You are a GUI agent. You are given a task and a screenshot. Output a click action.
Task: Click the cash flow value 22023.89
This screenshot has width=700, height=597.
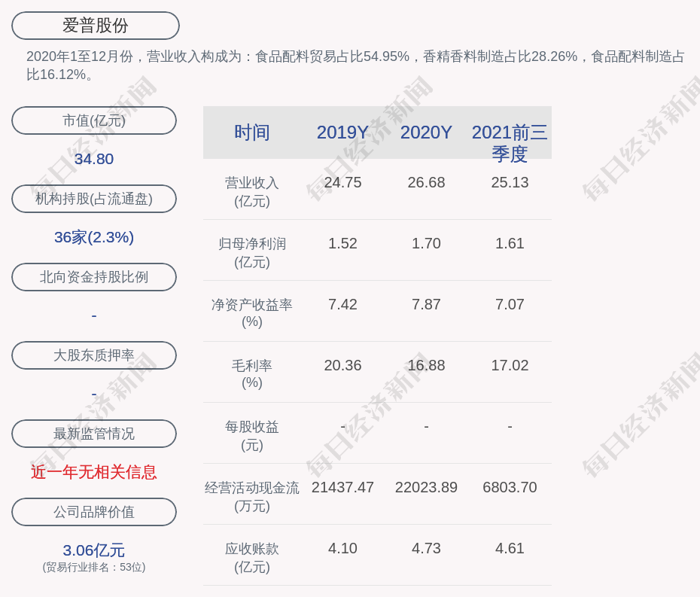tap(426, 487)
